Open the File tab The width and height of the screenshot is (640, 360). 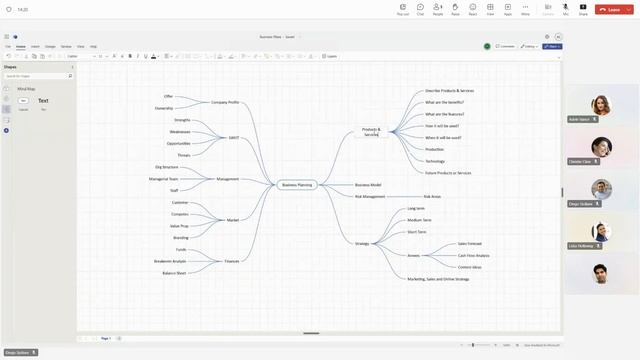point(8,47)
